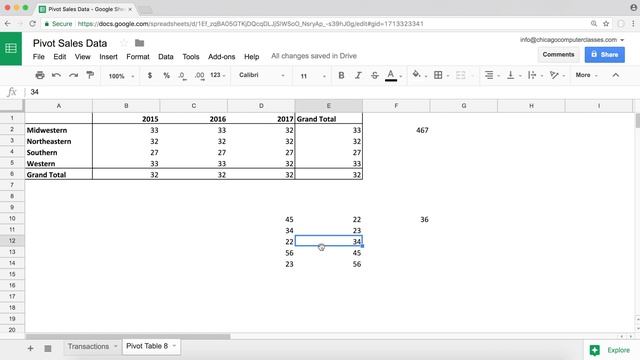This screenshot has height=360, width=640.
Task: Bookmark page with star in address bar
Action: 606,24
